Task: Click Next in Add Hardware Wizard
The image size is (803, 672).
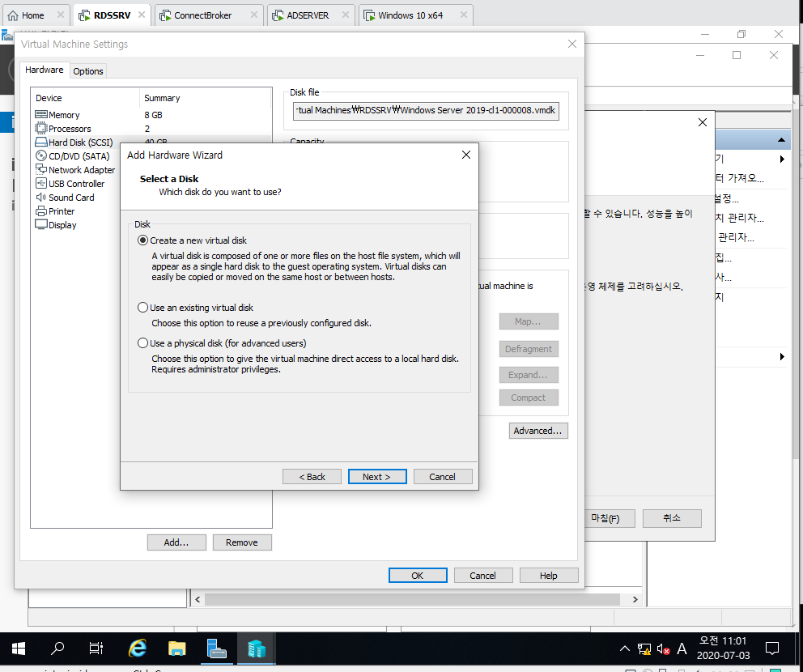Action: point(377,476)
